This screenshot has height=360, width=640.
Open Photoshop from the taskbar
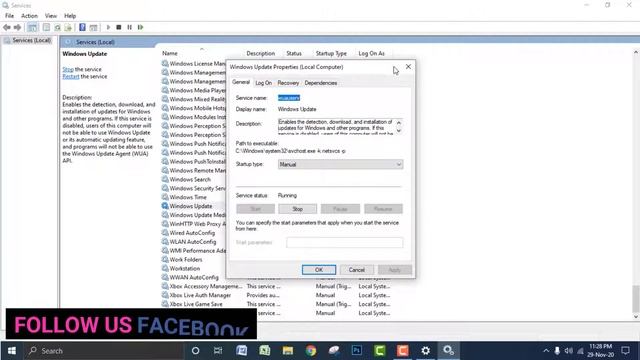pyautogui.click(x=357, y=351)
